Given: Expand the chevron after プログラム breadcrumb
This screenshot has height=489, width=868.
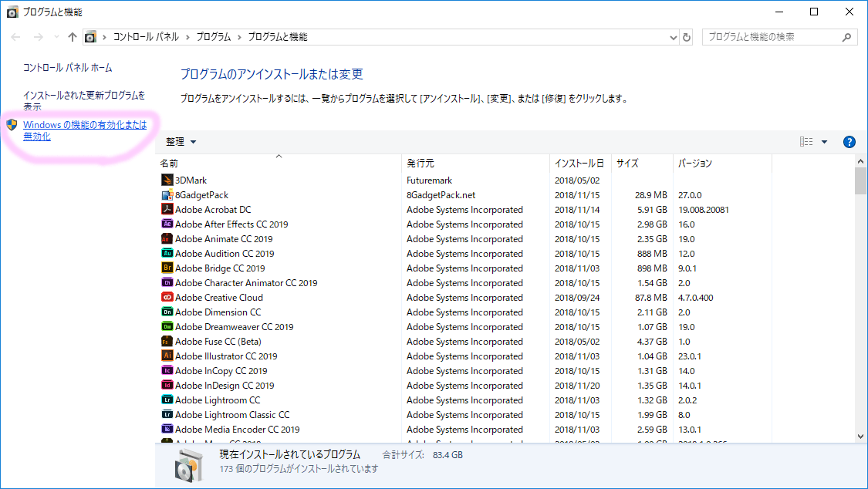Looking at the screenshot, I should click(239, 37).
